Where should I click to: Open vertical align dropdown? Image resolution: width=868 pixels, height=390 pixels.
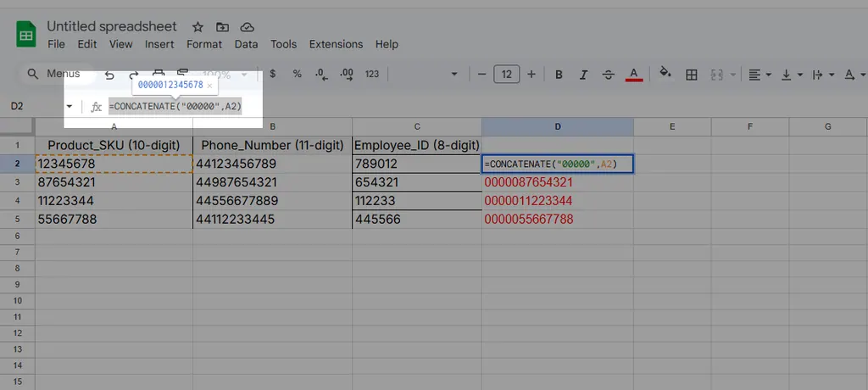coord(791,75)
